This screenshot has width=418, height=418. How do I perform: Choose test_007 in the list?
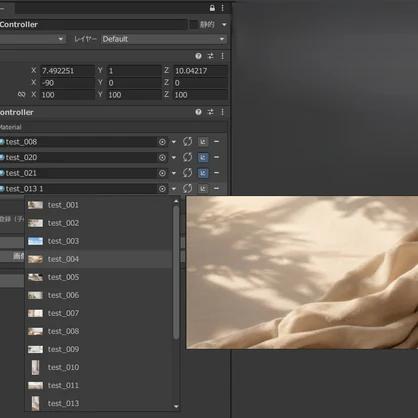point(99,313)
